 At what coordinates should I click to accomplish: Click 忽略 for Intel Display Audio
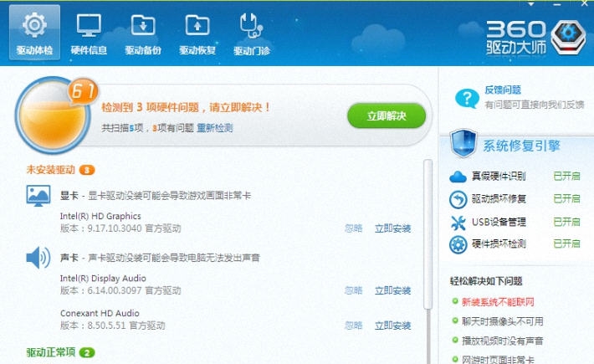click(353, 290)
